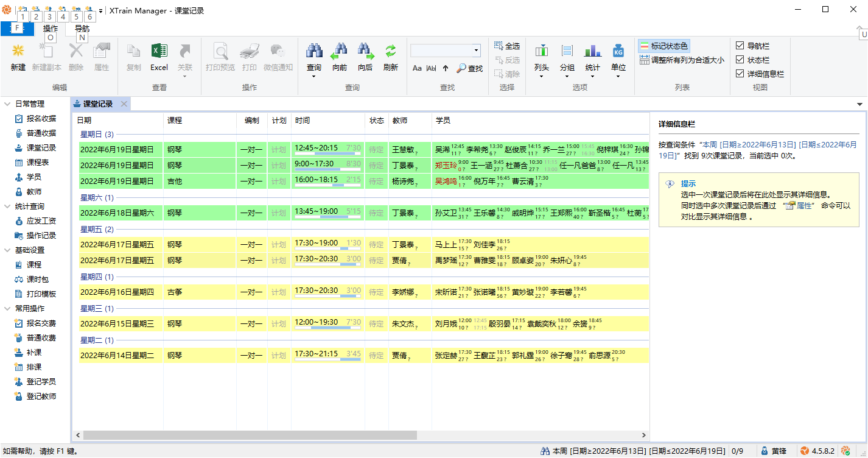Click time bar of 16:00~18:15 吉他 row
868x458 pixels.
(327, 186)
